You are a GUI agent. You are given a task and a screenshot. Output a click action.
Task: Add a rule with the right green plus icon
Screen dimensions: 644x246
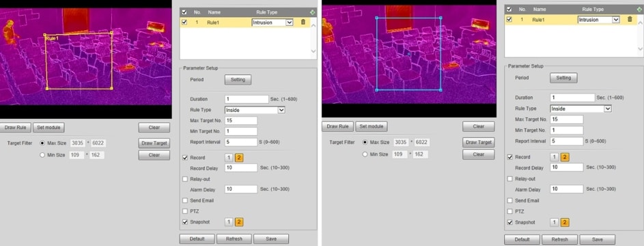tap(639, 9)
